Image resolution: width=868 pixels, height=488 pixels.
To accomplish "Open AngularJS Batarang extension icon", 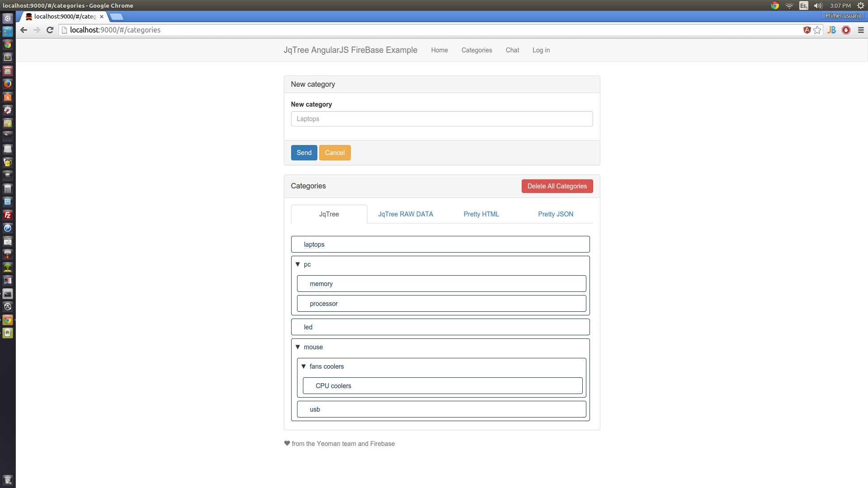I will [x=807, y=30].
